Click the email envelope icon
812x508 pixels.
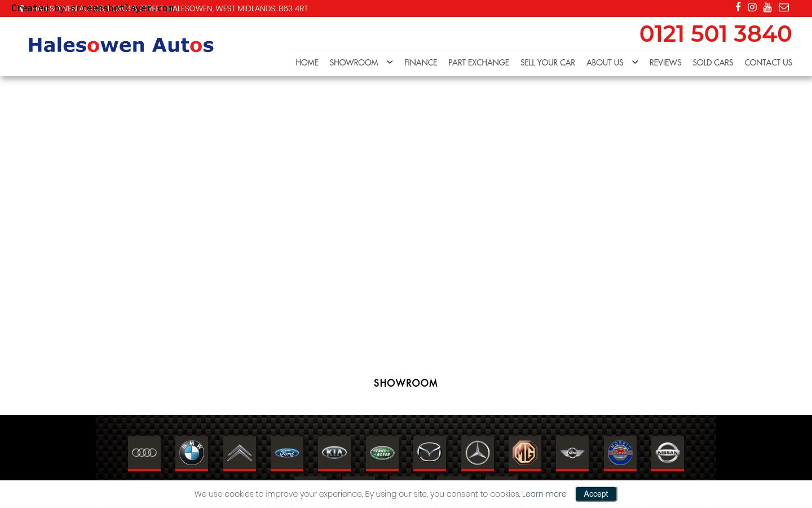pyautogui.click(x=784, y=7)
